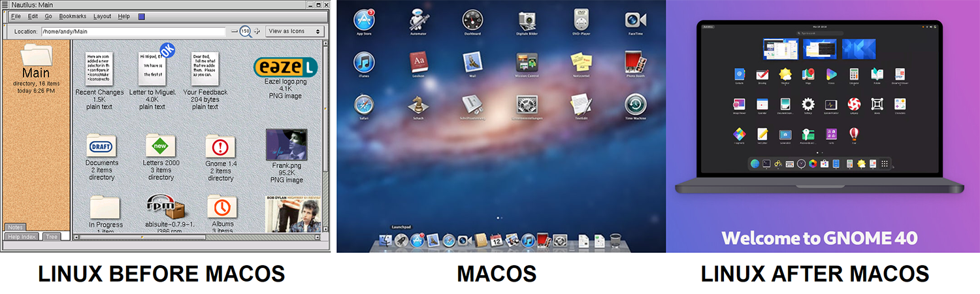Click the Nautilus vertical scrollbar
The height and width of the screenshot is (294, 980).
tap(325, 137)
